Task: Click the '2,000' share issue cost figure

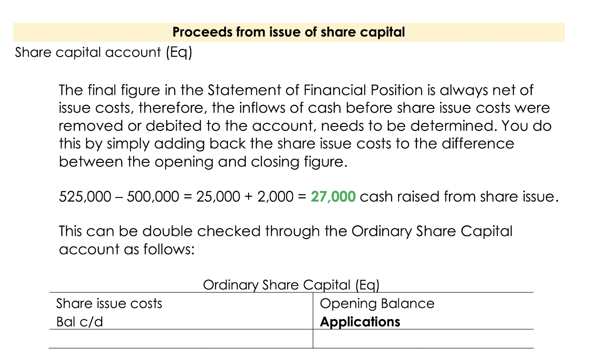Action: tap(275, 197)
